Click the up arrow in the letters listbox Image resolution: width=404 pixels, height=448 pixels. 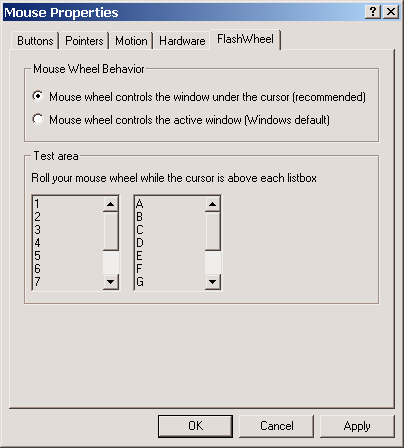coord(213,204)
